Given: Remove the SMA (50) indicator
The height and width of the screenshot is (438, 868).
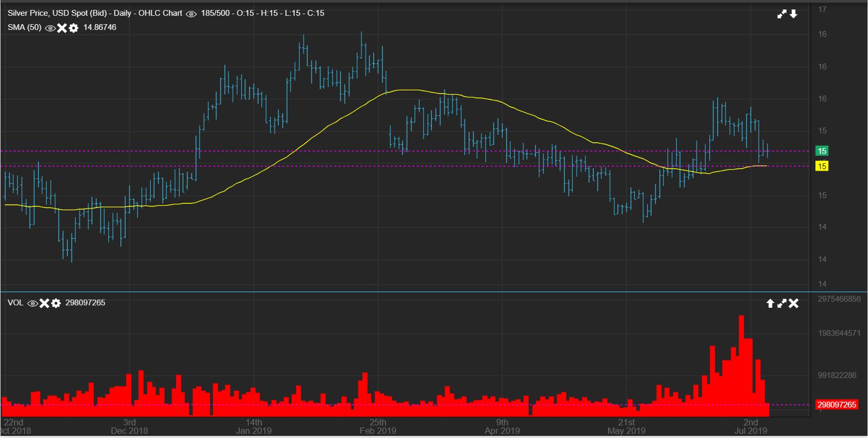Looking at the screenshot, I should point(62,28).
